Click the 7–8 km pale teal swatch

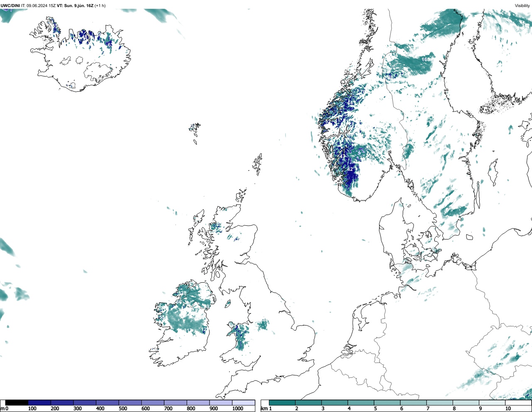coord(439,402)
